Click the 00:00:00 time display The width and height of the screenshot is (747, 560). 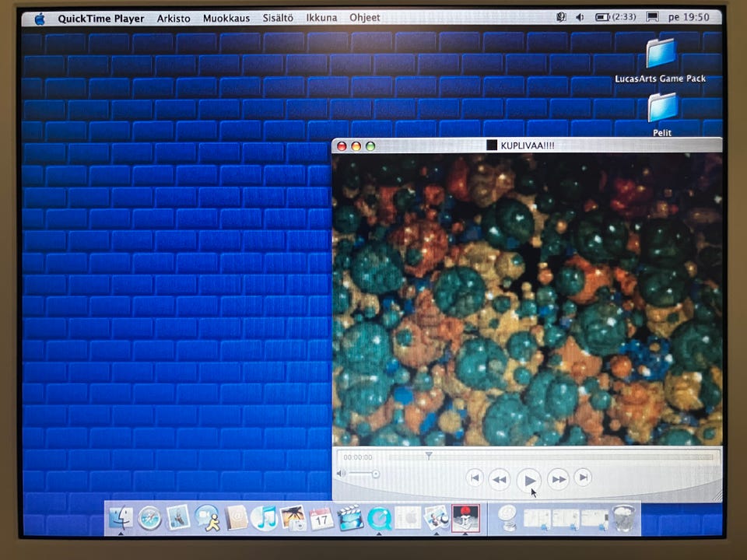pos(358,457)
